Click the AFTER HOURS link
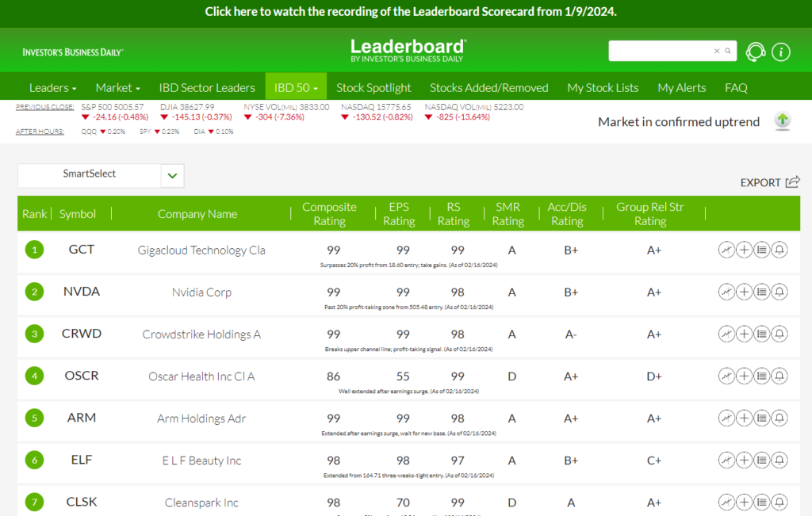Screen dimensions: 812x516 [40, 132]
